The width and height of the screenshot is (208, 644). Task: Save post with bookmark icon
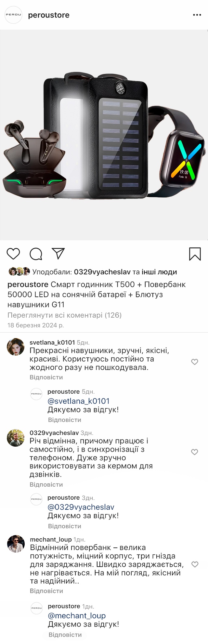pyautogui.click(x=195, y=254)
